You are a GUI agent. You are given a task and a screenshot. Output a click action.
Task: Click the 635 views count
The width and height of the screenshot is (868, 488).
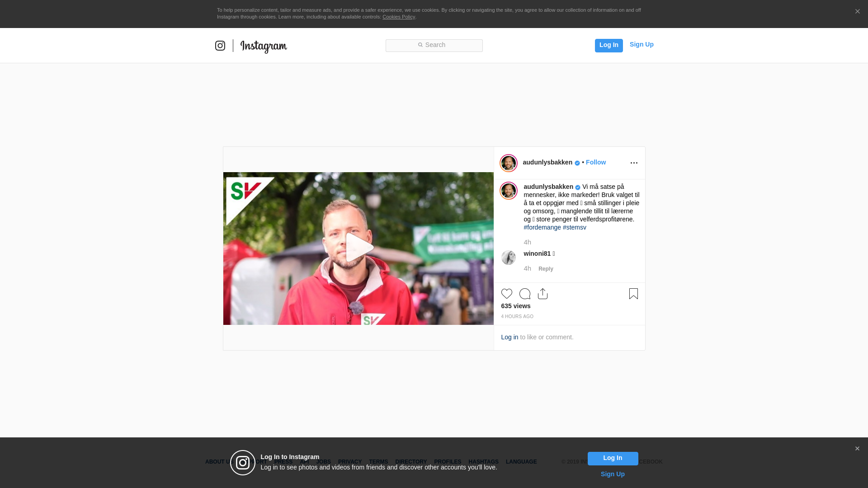[x=516, y=306]
